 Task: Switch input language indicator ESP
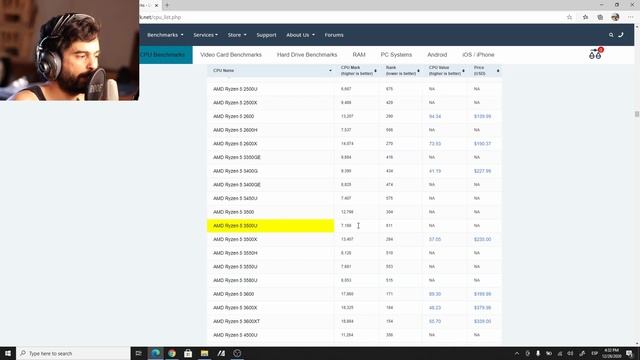tap(595, 353)
